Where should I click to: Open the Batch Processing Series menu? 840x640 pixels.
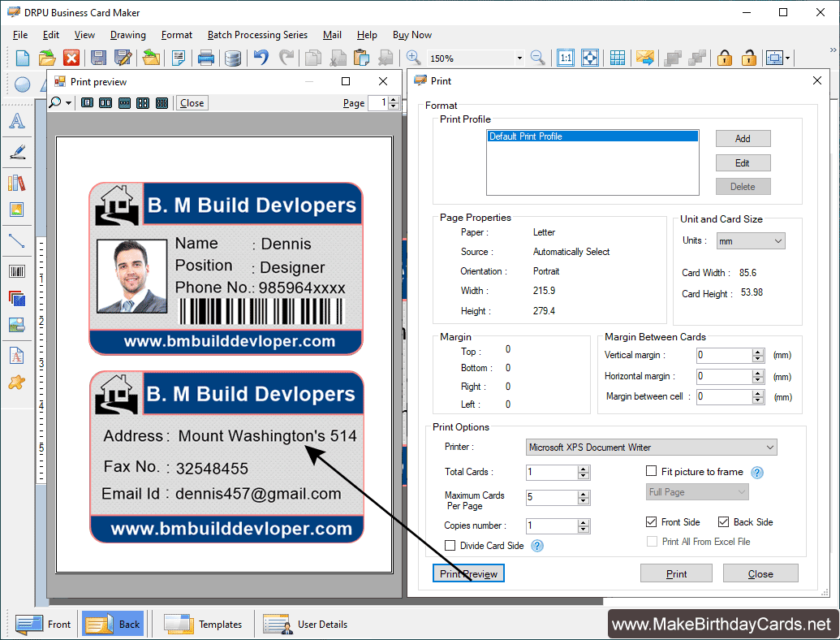tap(257, 35)
